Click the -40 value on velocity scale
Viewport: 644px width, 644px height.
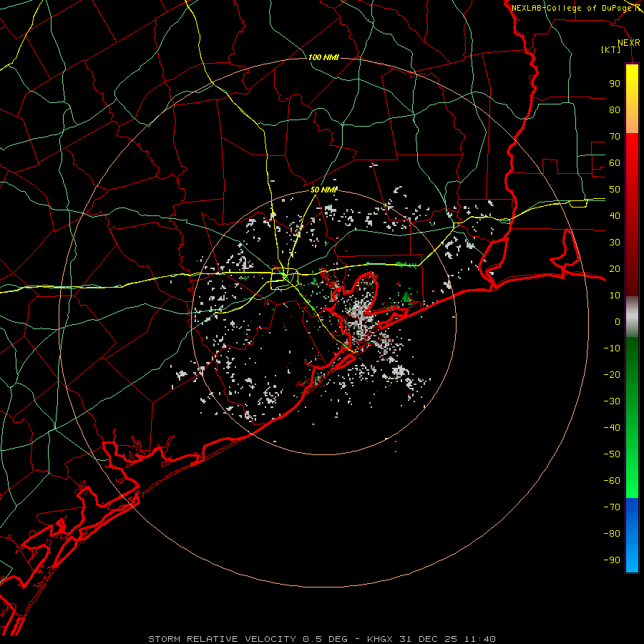pyautogui.click(x=612, y=428)
